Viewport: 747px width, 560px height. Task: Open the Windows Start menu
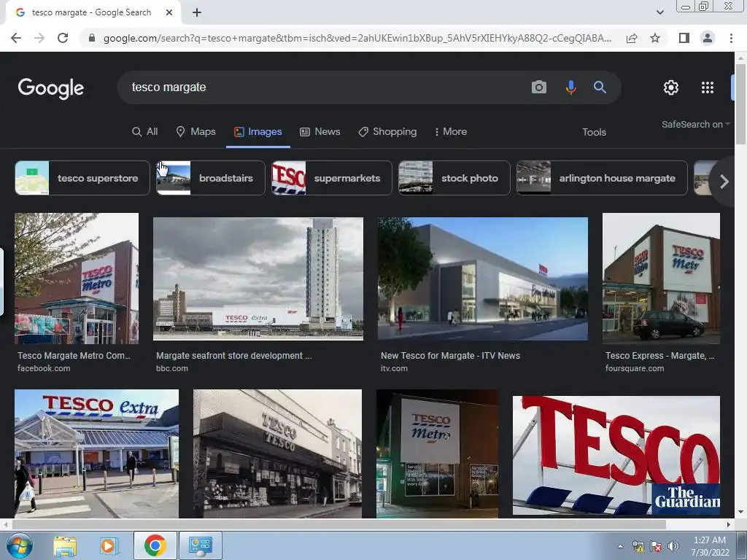pyautogui.click(x=18, y=545)
